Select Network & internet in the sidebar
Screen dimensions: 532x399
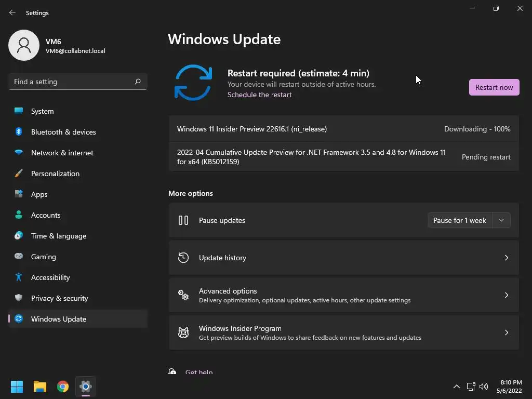(x=62, y=153)
